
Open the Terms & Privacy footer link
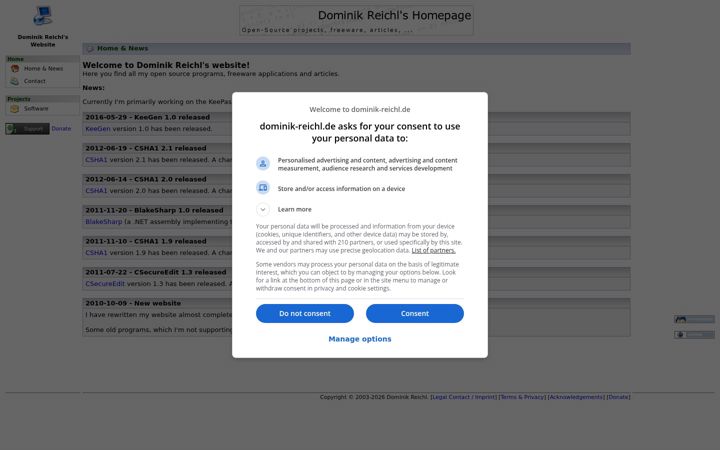pos(522,397)
